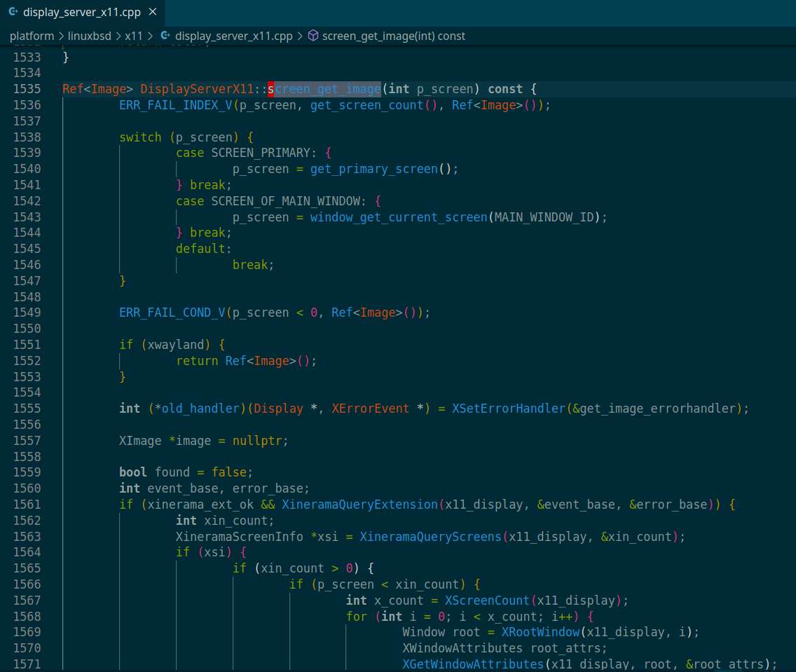Viewport: 796px width, 672px height.
Task: Click if (xsi) condition on line 1564
Action: coord(204,552)
